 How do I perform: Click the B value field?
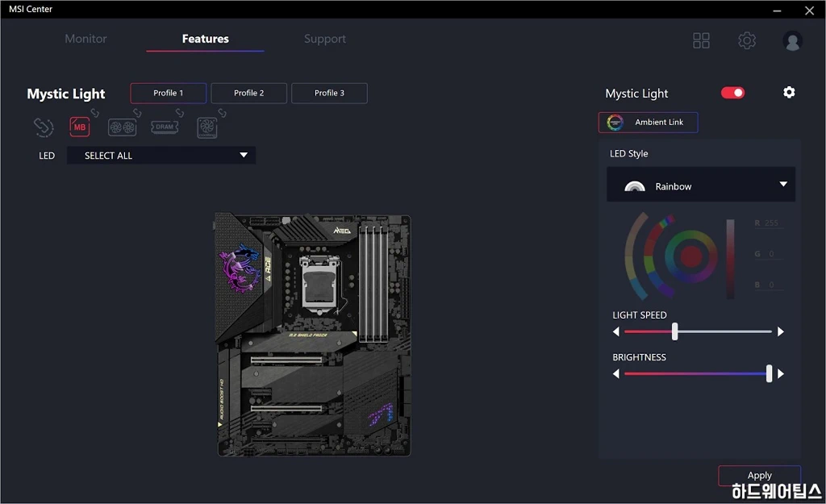point(769,285)
